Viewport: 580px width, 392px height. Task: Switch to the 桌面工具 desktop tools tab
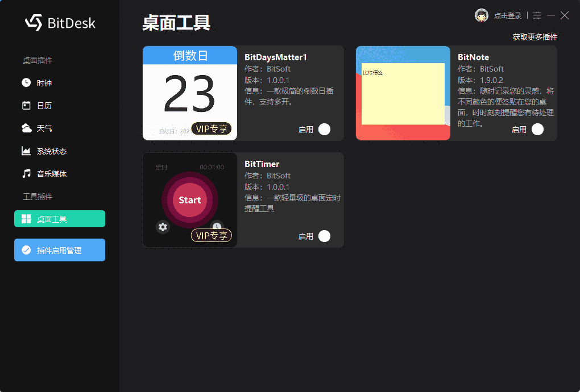coord(59,218)
